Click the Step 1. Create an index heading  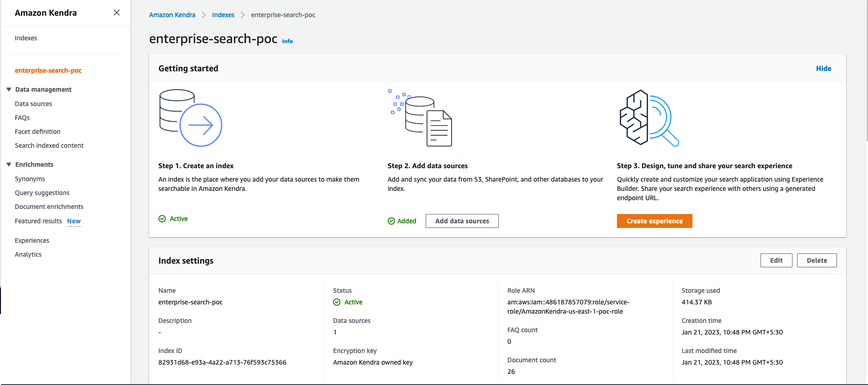(196, 166)
